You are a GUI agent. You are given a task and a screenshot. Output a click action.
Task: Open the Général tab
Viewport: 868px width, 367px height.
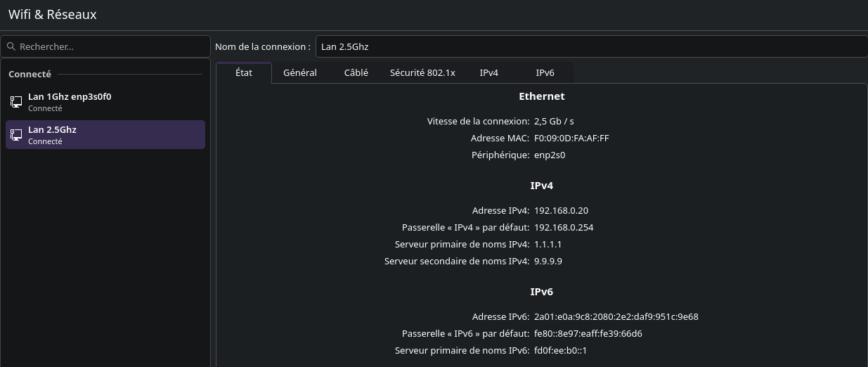[x=300, y=73]
